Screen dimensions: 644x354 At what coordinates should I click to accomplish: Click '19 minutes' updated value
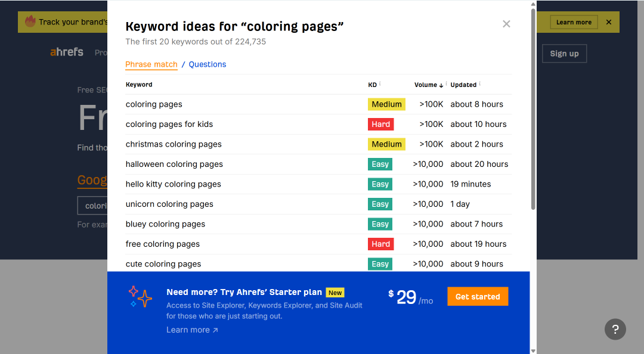[470, 184]
